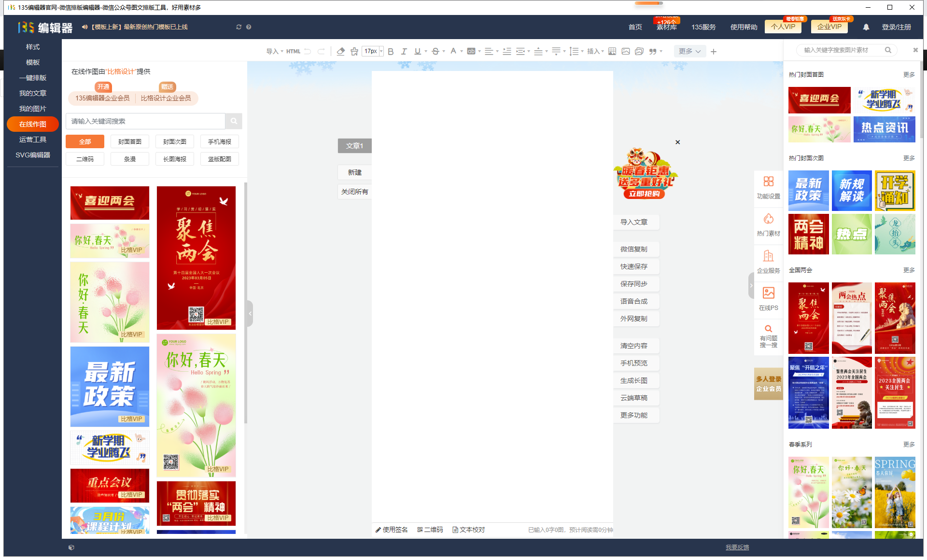This screenshot has height=560, width=927.
Task: Toggle italic formatting
Action: click(x=404, y=51)
